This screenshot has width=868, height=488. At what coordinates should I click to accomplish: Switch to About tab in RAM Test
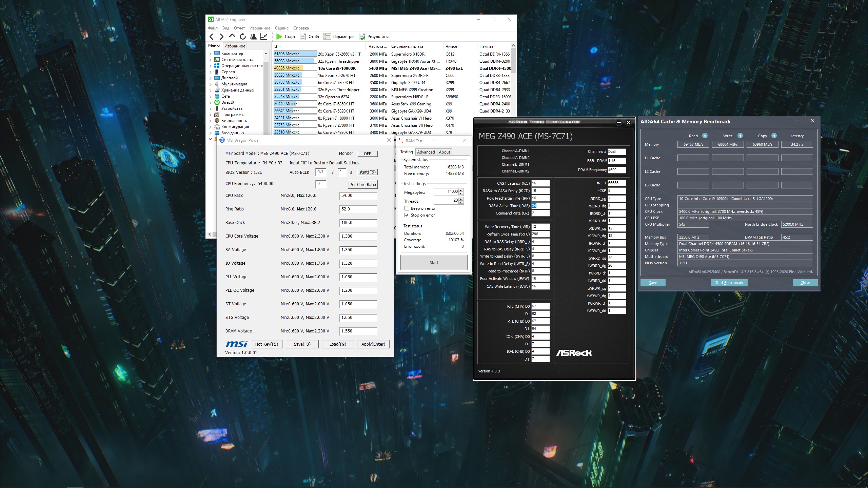tap(445, 152)
